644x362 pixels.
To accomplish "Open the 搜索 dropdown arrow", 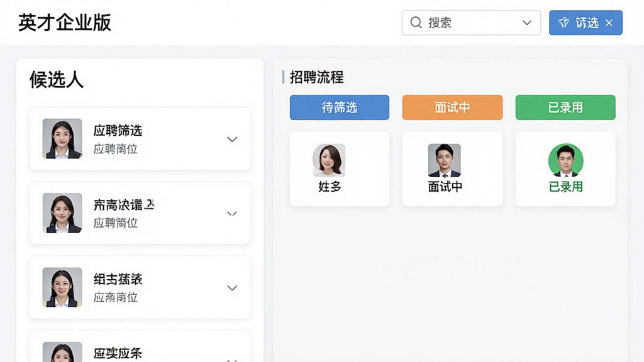I will click(527, 23).
